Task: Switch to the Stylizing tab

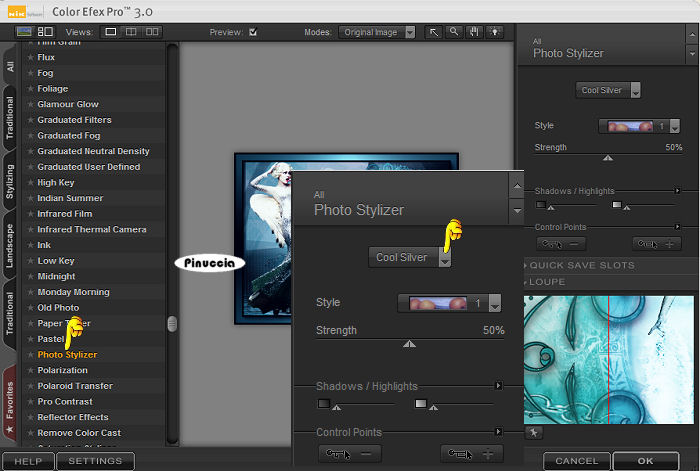Action: pyautogui.click(x=10, y=183)
